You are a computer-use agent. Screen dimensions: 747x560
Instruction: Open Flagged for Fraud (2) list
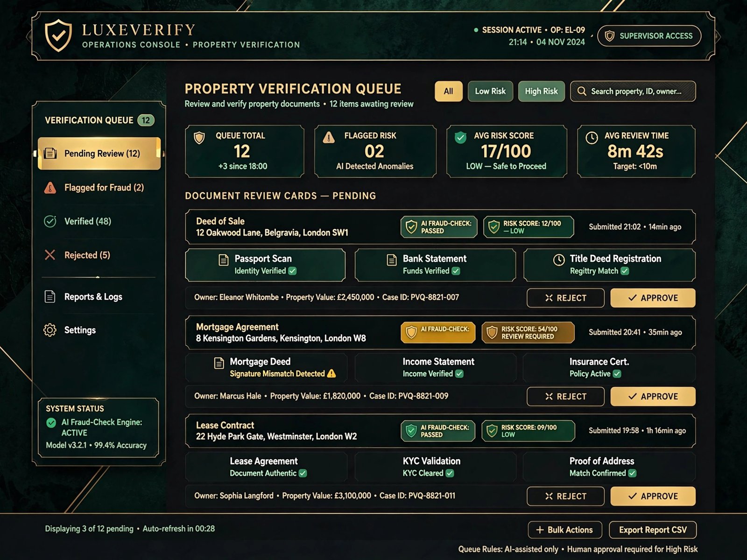[99, 188]
